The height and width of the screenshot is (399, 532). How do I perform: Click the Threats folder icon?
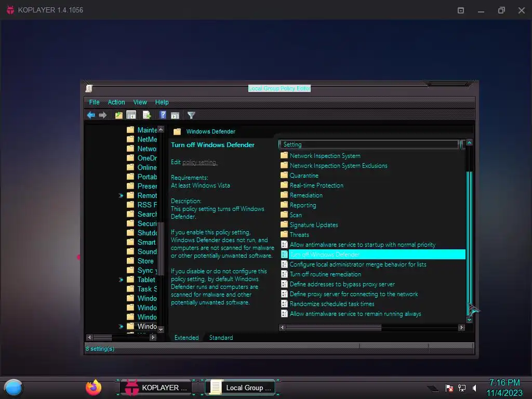(284, 234)
